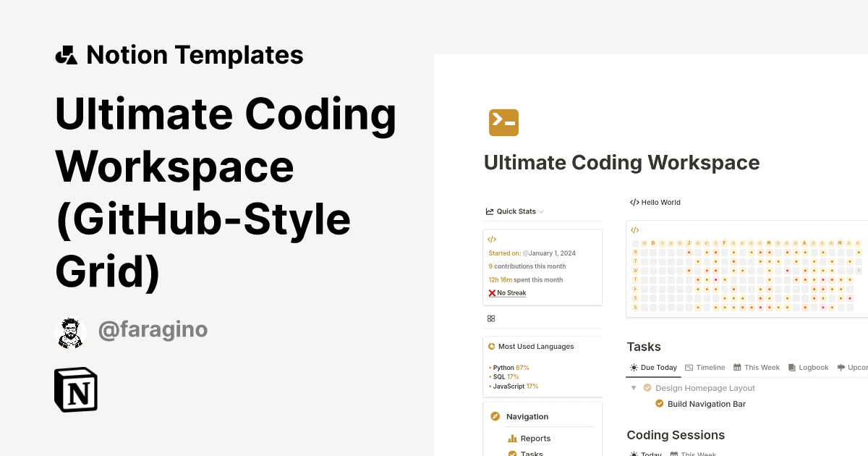Click the '12h 16m spent this month' text
Viewport: 868px width, 456px height.
click(525, 279)
